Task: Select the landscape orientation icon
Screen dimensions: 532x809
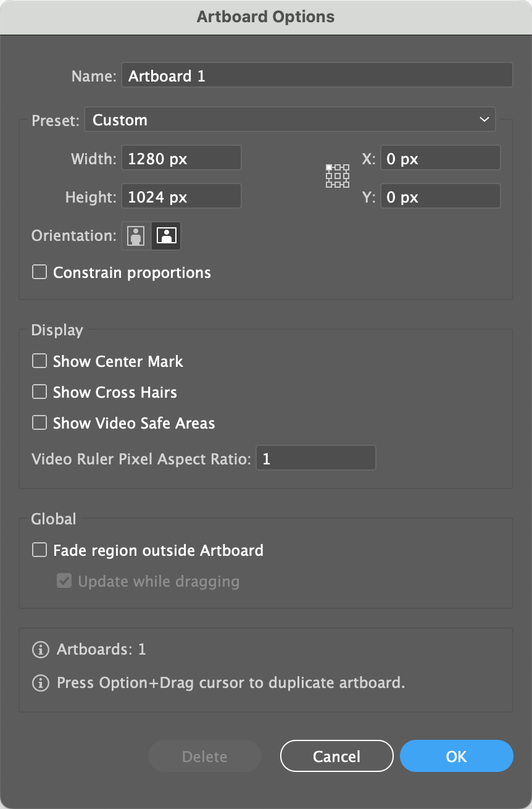Action: (x=165, y=235)
